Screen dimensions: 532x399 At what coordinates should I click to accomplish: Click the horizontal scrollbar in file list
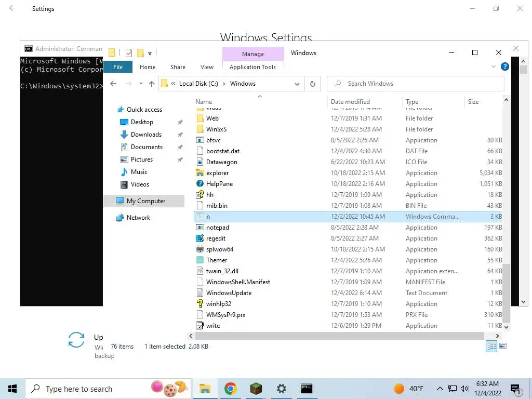pyautogui.click(x=339, y=336)
